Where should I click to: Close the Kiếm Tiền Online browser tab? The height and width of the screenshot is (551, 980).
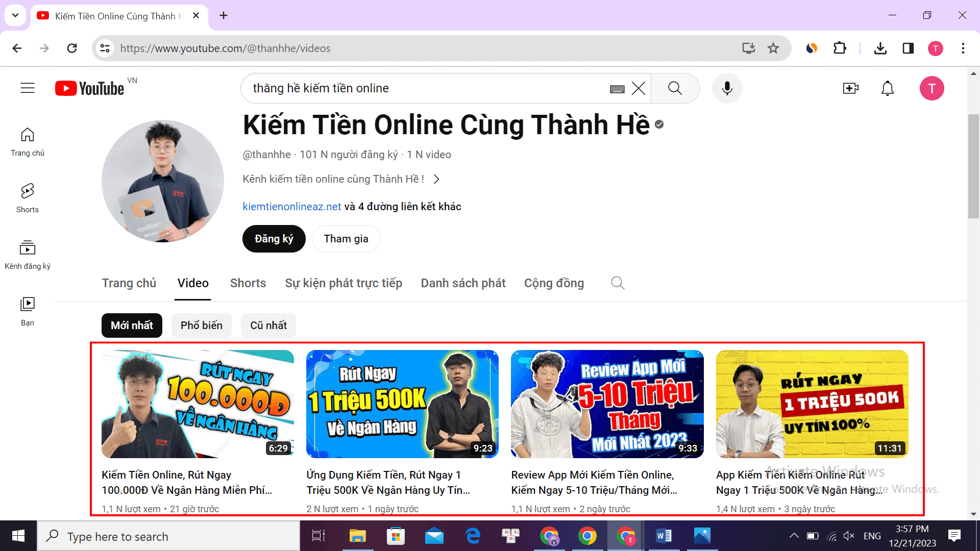point(196,16)
